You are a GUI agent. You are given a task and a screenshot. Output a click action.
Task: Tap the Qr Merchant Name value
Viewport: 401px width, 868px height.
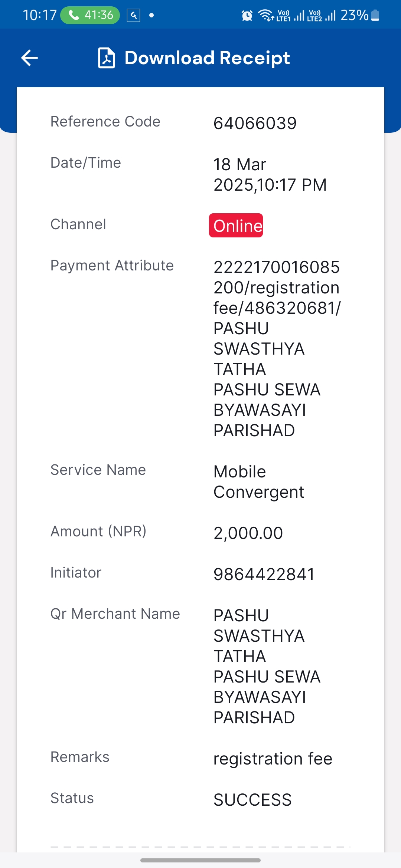pos(267,666)
